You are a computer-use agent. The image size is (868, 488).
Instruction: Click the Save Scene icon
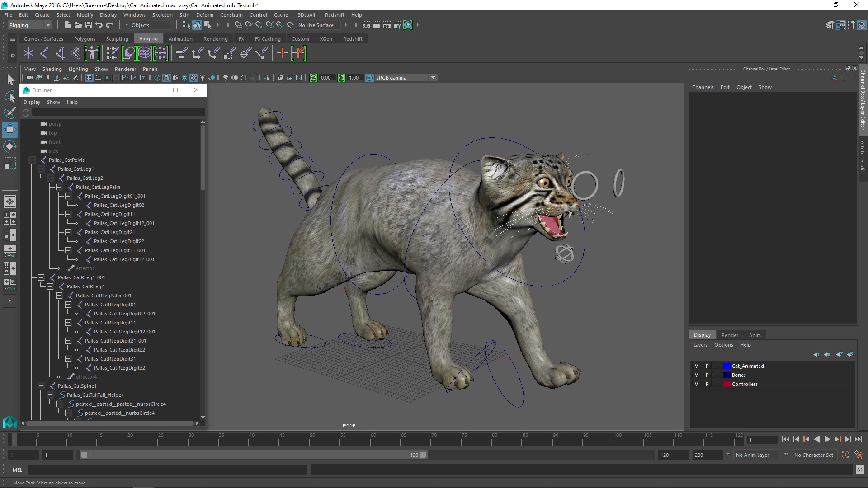click(x=89, y=25)
